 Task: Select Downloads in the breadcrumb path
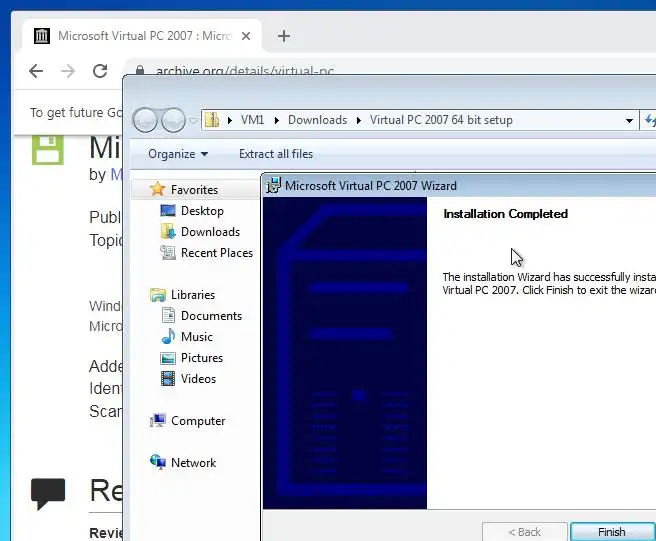tap(318, 120)
